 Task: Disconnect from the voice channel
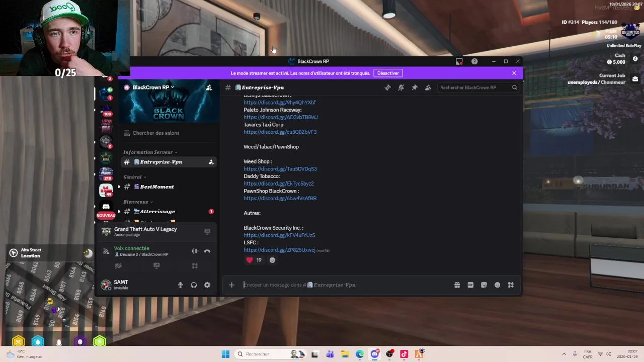[207, 251]
